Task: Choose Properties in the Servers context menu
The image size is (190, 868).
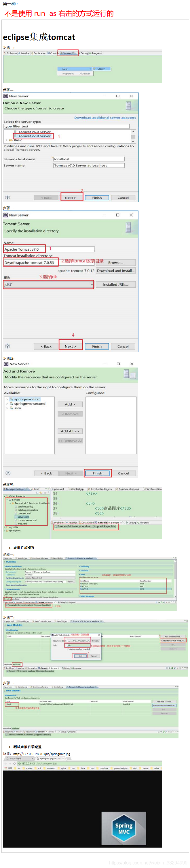Action: 75,74
